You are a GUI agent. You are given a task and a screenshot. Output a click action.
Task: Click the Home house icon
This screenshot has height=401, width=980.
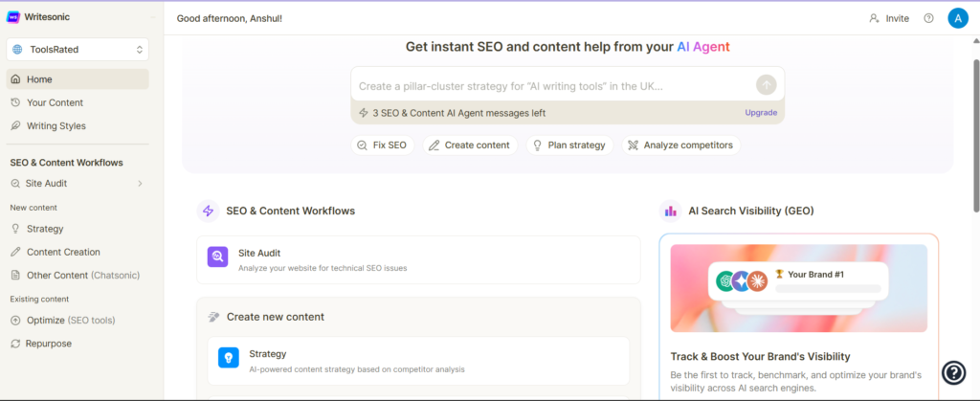[x=15, y=79]
